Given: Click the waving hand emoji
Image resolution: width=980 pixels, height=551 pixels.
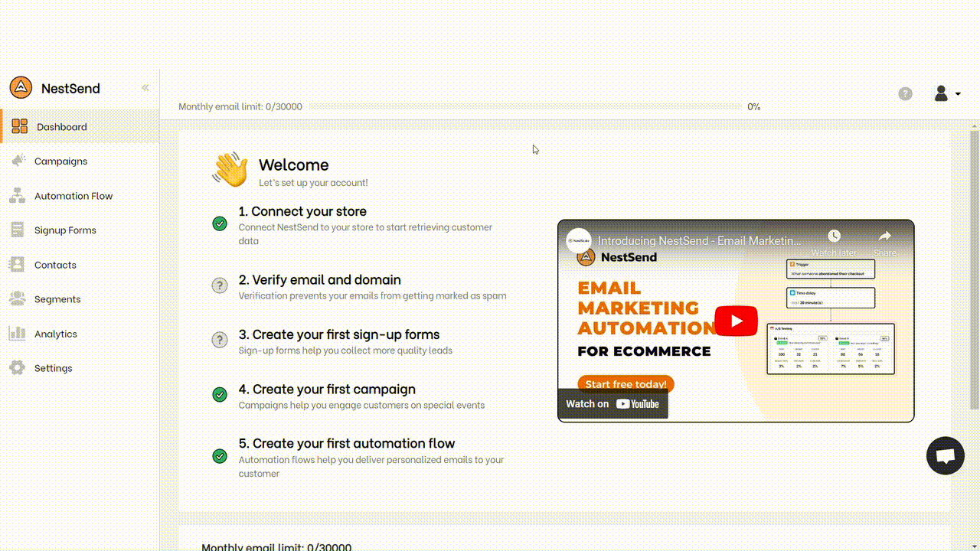Looking at the screenshot, I should click(x=230, y=169).
